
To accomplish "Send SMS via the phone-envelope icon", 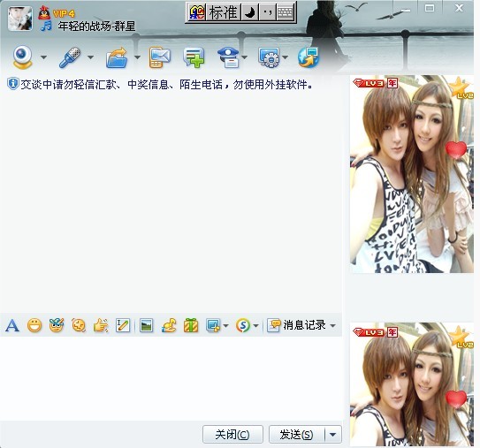I will tap(159, 57).
